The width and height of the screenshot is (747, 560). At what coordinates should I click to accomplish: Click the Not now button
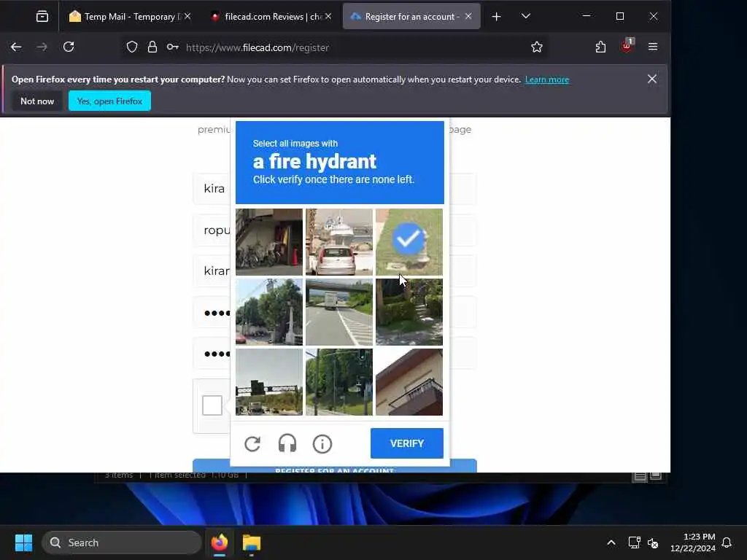click(x=37, y=101)
